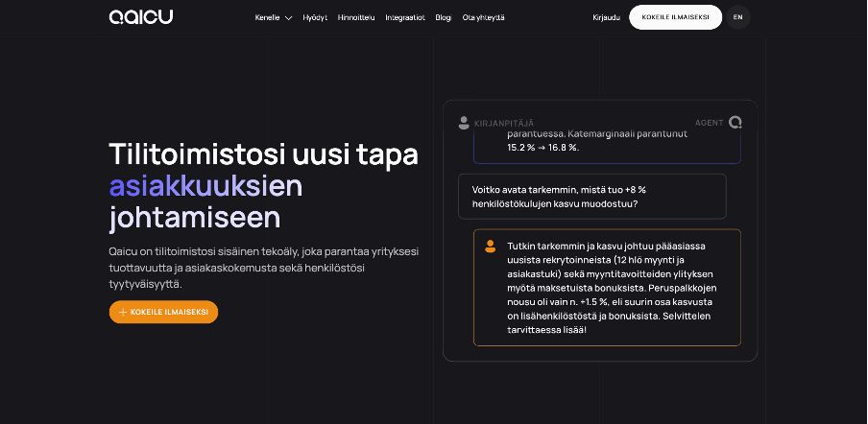Go to the Hyödyt page
868x424 pixels.
(314, 17)
